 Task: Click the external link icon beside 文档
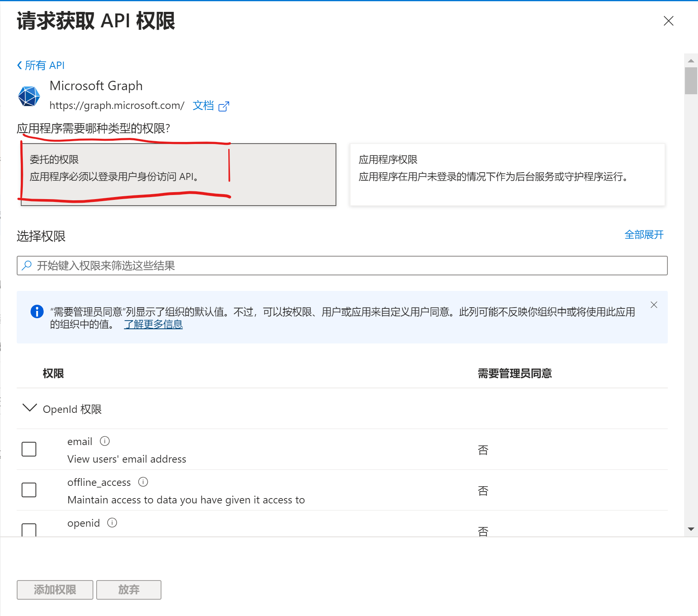(224, 106)
